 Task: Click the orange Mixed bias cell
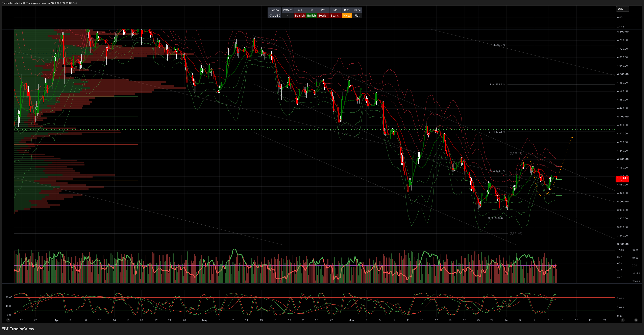point(347,16)
